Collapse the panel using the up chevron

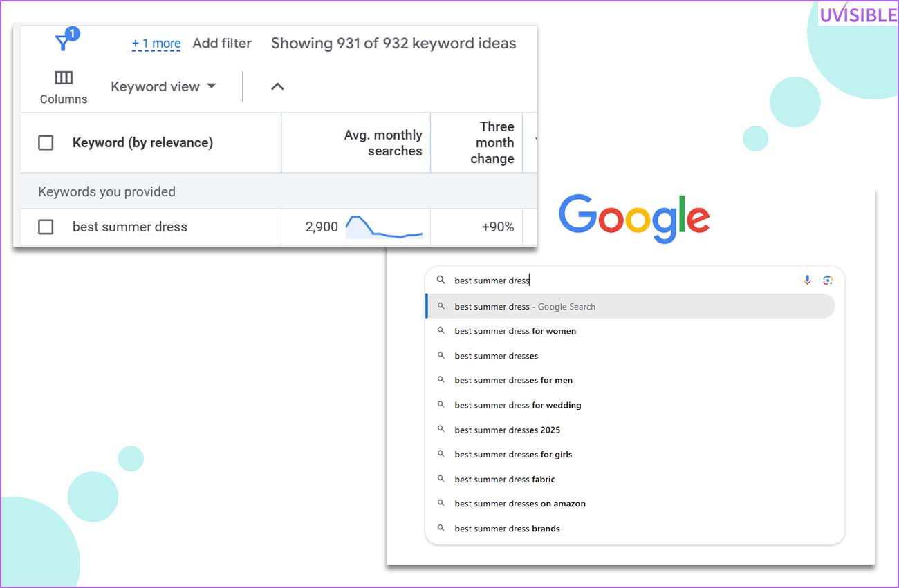[277, 86]
